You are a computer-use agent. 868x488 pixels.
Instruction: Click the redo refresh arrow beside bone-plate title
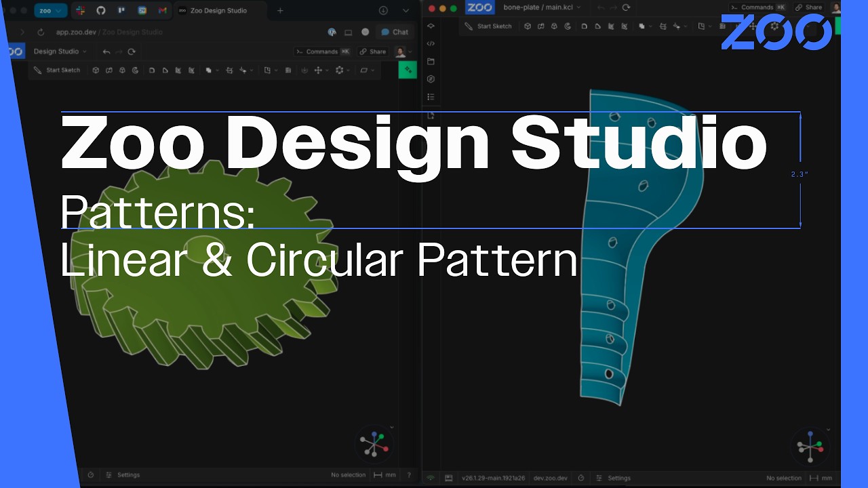[626, 7]
